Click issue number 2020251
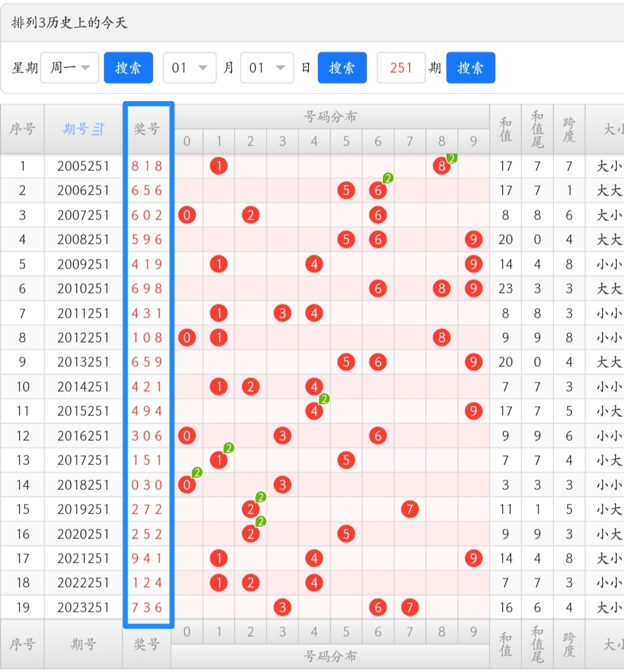The image size is (624, 672). [83, 534]
